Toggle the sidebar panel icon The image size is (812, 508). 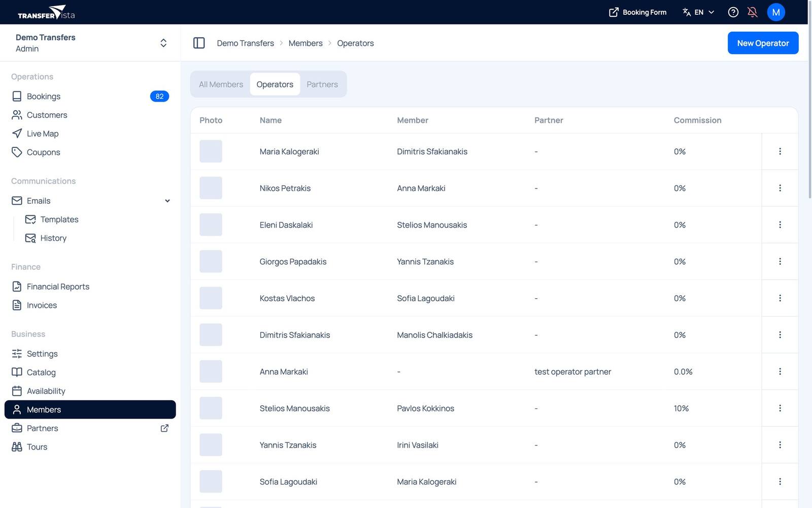click(x=199, y=43)
